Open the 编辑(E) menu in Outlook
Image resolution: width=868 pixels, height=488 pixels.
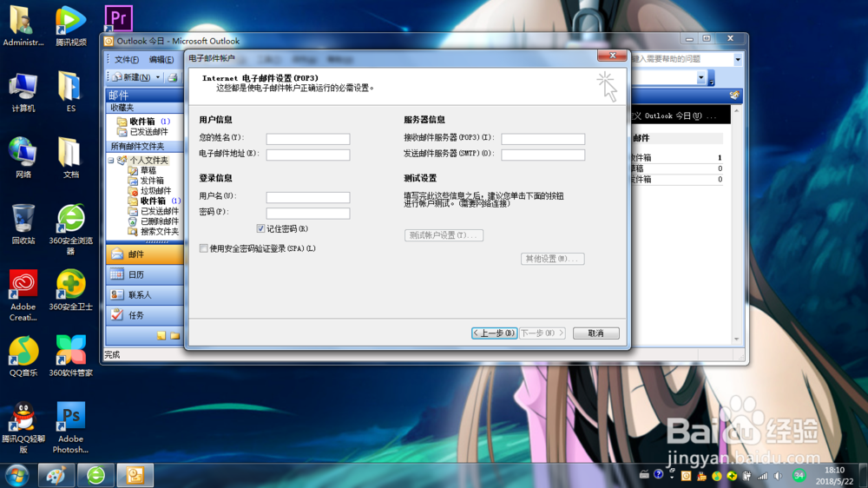pos(161,59)
